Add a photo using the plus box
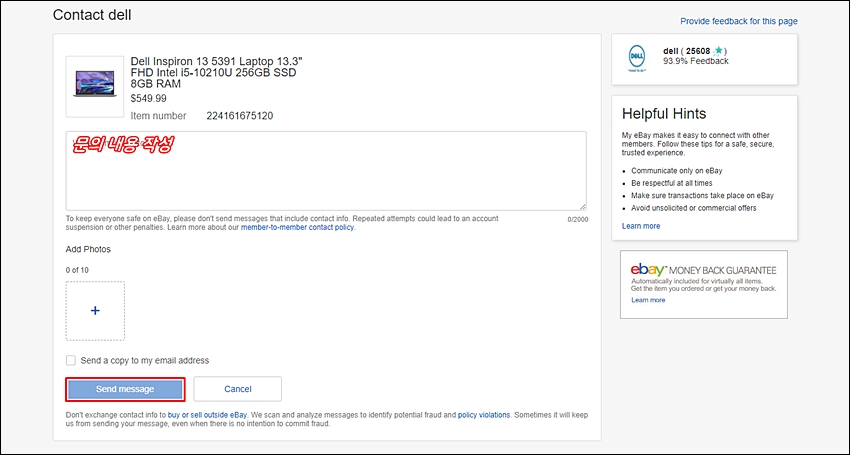This screenshot has height=455, width=850. pos(95,311)
